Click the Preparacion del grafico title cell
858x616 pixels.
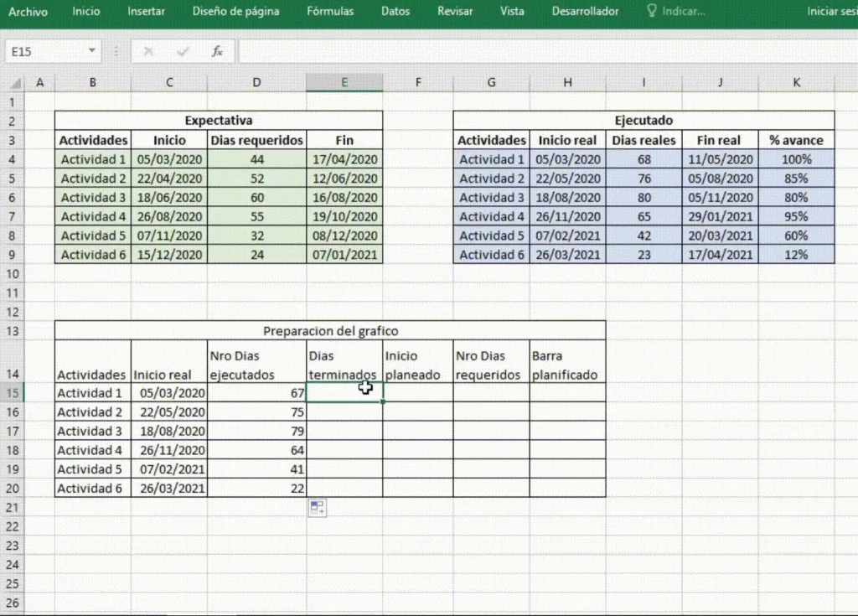(x=330, y=331)
